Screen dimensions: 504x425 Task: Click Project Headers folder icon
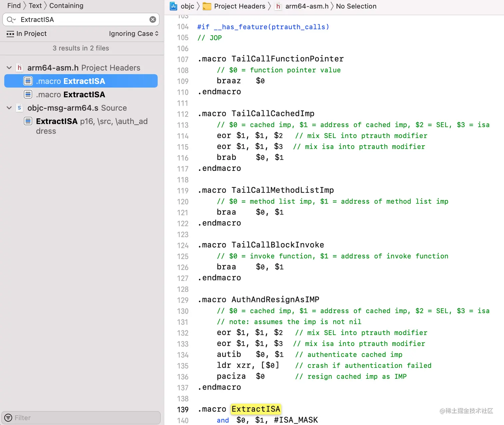click(x=207, y=6)
